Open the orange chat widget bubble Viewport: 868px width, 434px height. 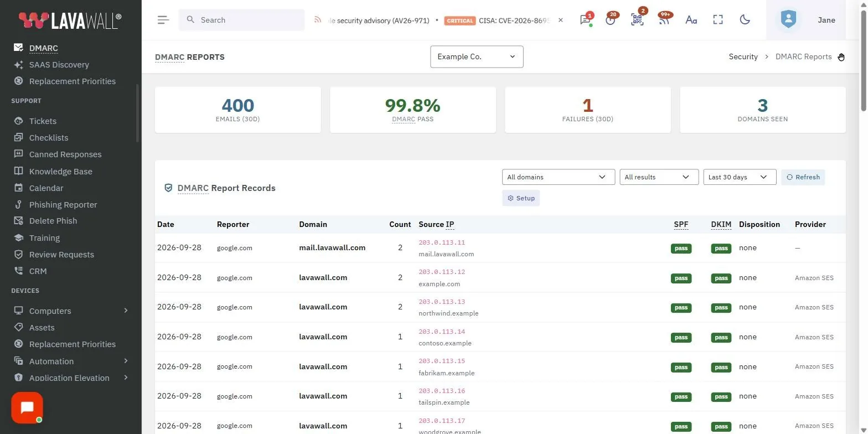pos(27,408)
